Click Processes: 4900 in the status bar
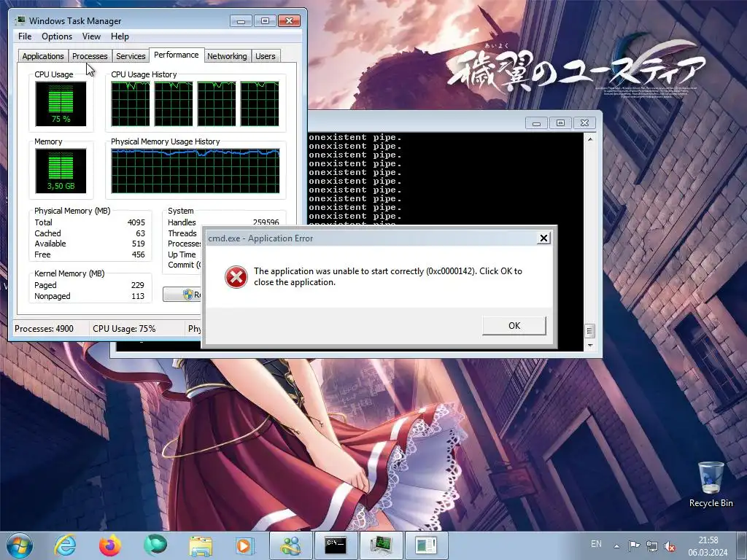The height and width of the screenshot is (560, 747). (44, 329)
